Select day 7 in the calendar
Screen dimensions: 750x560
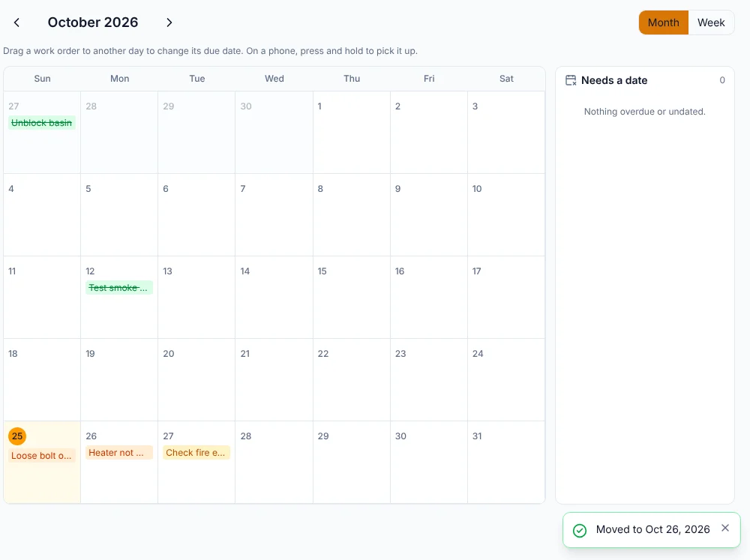point(274,214)
